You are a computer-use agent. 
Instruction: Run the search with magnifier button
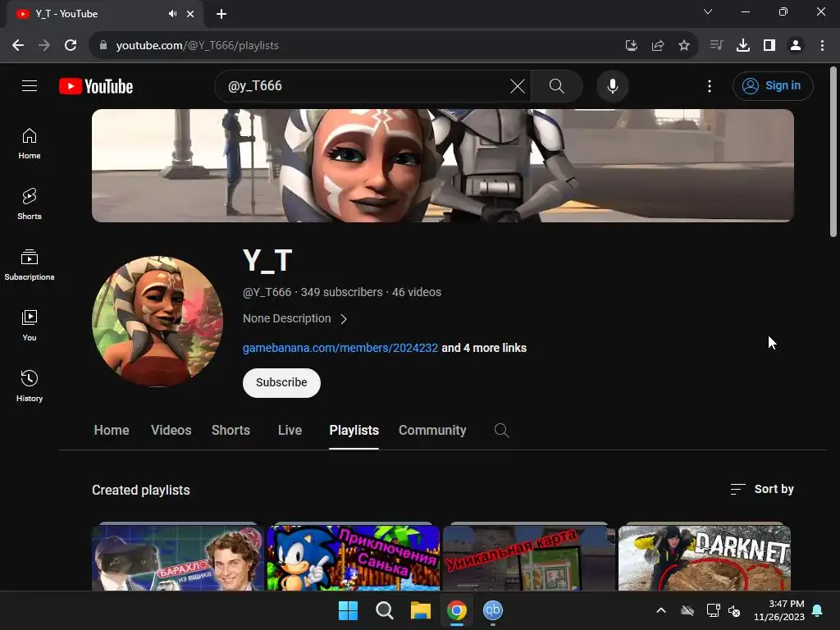click(557, 85)
